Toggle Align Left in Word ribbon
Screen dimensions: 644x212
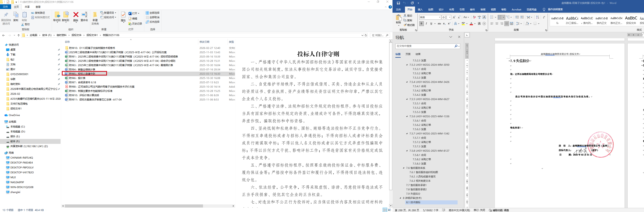coord(492,24)
